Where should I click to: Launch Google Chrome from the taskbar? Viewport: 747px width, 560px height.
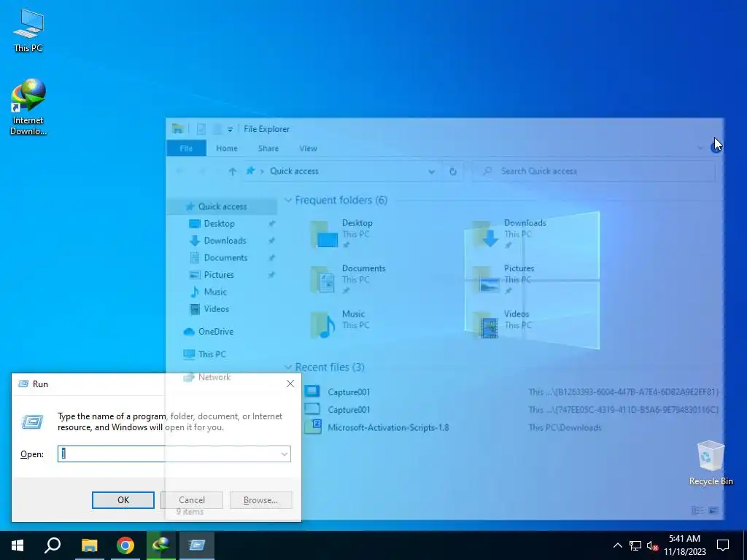coord(125,545)
